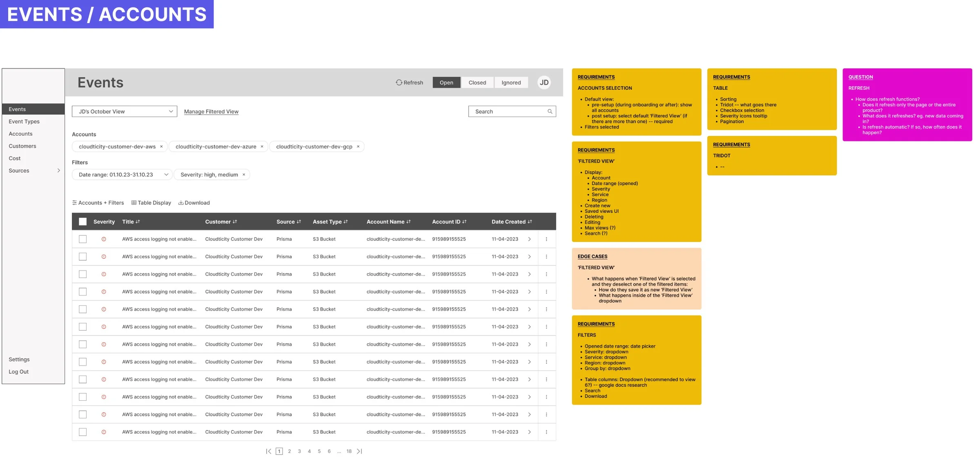This screenshot has height=459, width=980.
Task: Open Settings in the sidebar
Action: [x=19, y=359]
